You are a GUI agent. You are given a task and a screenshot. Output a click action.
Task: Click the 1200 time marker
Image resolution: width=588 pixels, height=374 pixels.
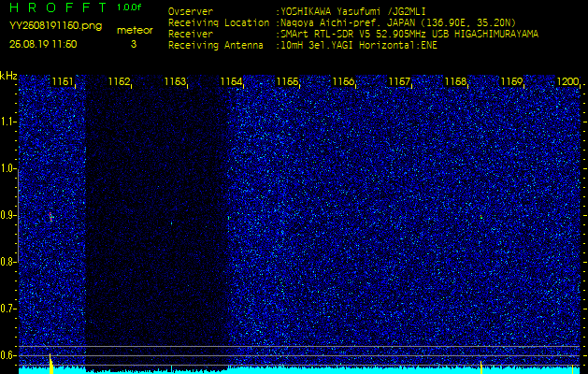[x=567, y=81]
